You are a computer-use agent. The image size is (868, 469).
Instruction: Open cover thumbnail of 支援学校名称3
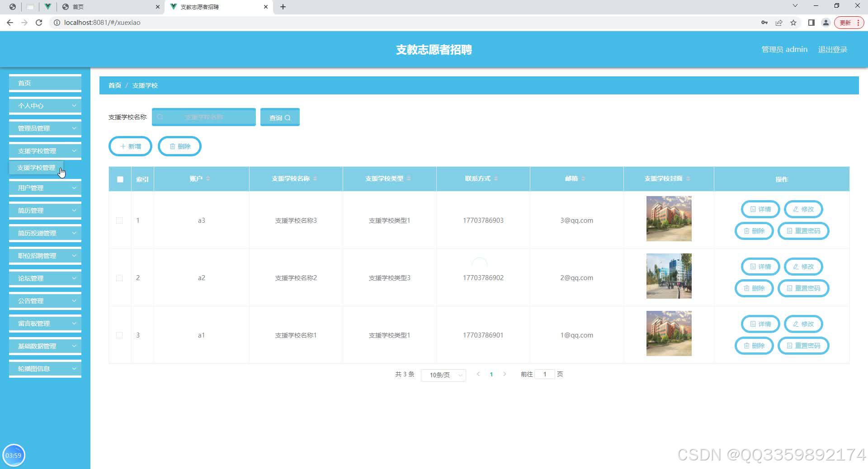tap(669, 219)
